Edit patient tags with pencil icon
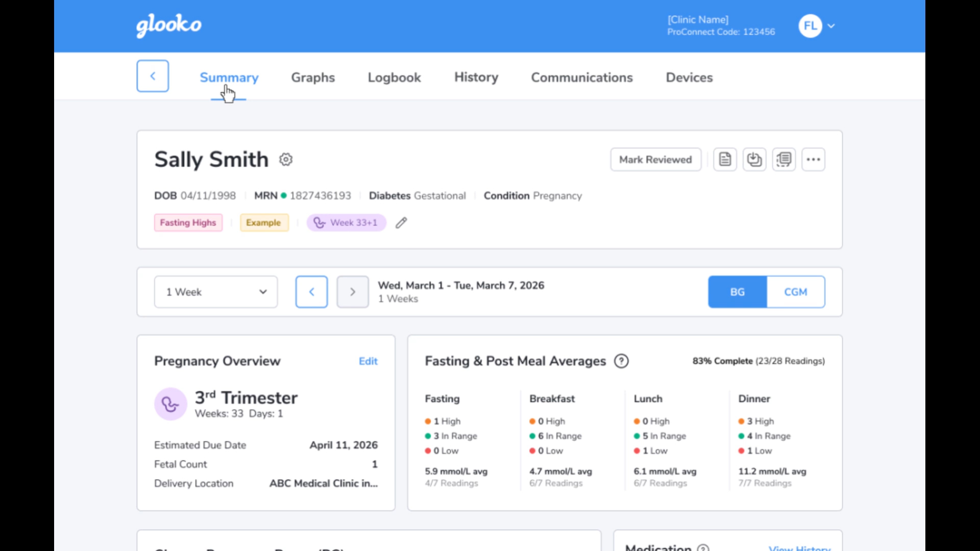The height and width of the screenshot is (551, 980). [401, 223]
